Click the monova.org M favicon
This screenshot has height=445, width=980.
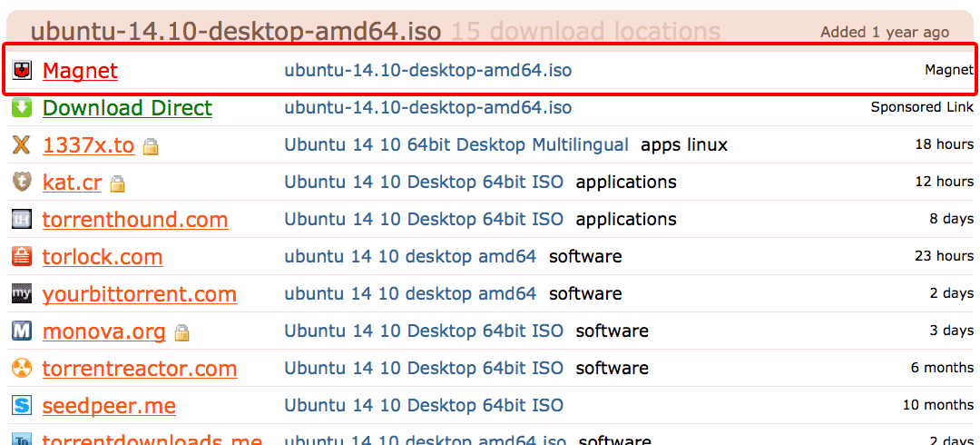click(22, 331)
